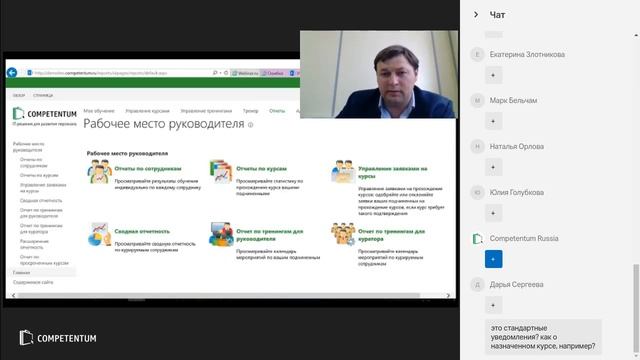Open the Мое обучение menu
640x360 pixels.
[99, 111]
